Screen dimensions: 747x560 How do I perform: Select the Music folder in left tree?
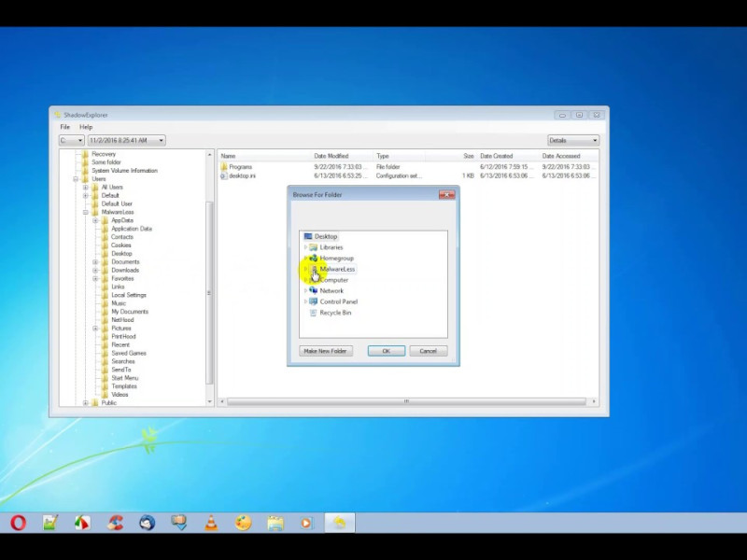pyautogui.click(x=119, y=303)
